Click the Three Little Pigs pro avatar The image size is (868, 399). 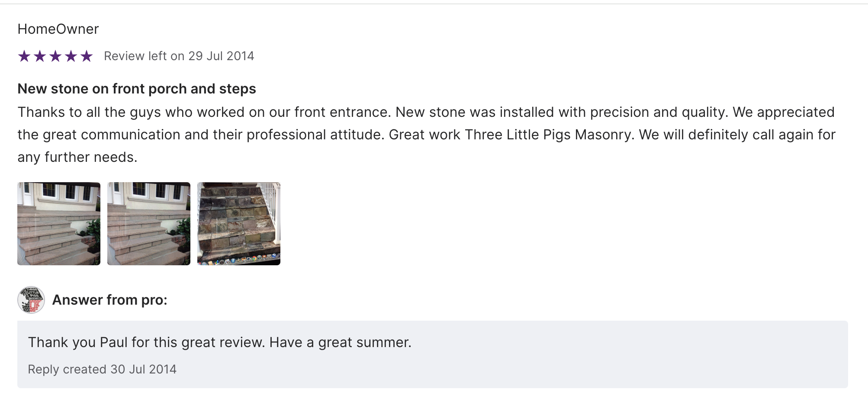coord(31,300)
